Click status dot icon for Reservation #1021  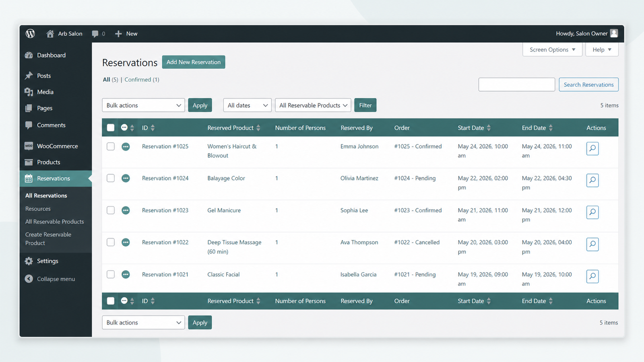click(x=126, y=274)
